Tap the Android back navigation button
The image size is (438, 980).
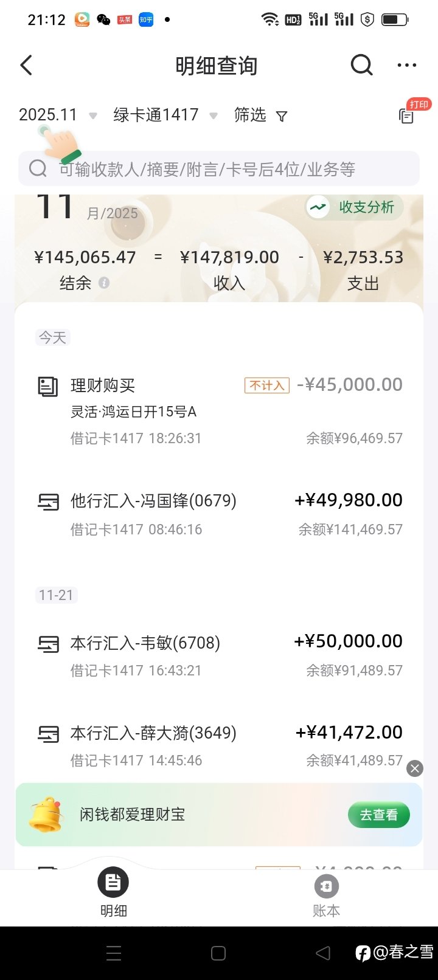pyautogui.click(x=323, y=953)
